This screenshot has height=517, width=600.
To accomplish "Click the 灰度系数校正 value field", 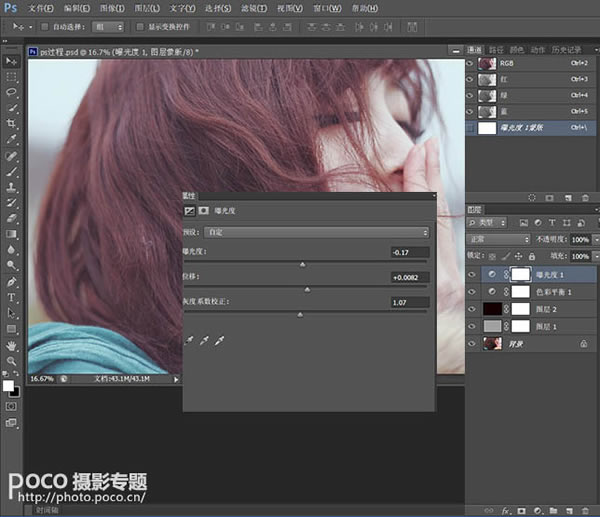I will point(410,301).
